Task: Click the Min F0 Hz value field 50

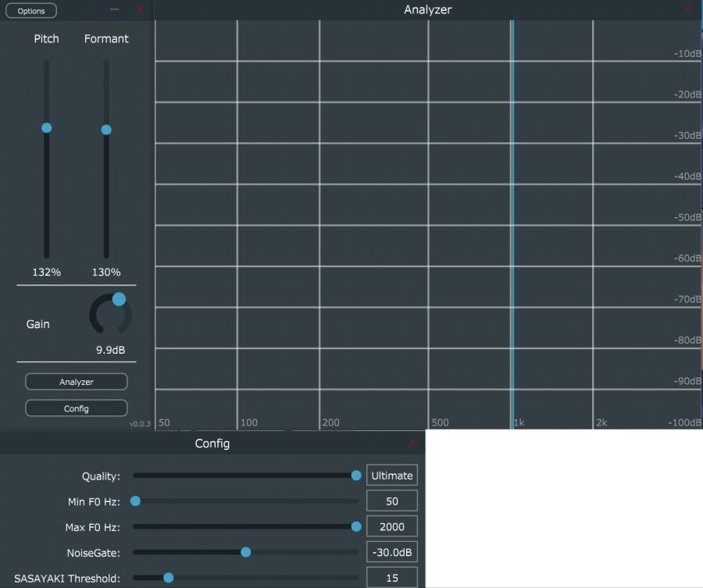Action: pyautogui.click(x=392, y=501)
